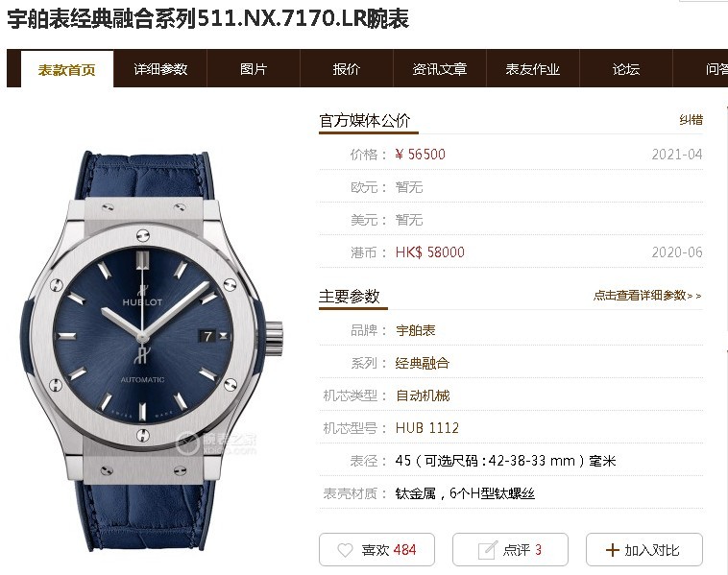This screenshot has width=728, height=575.
Task: Click the plus icon in 加入对比
Action: 613,550
